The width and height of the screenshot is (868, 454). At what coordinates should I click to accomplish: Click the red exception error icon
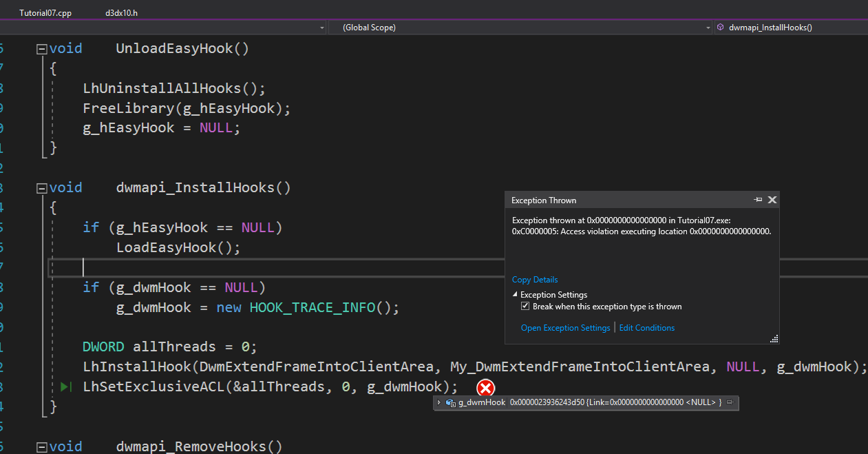click(486, 388)
